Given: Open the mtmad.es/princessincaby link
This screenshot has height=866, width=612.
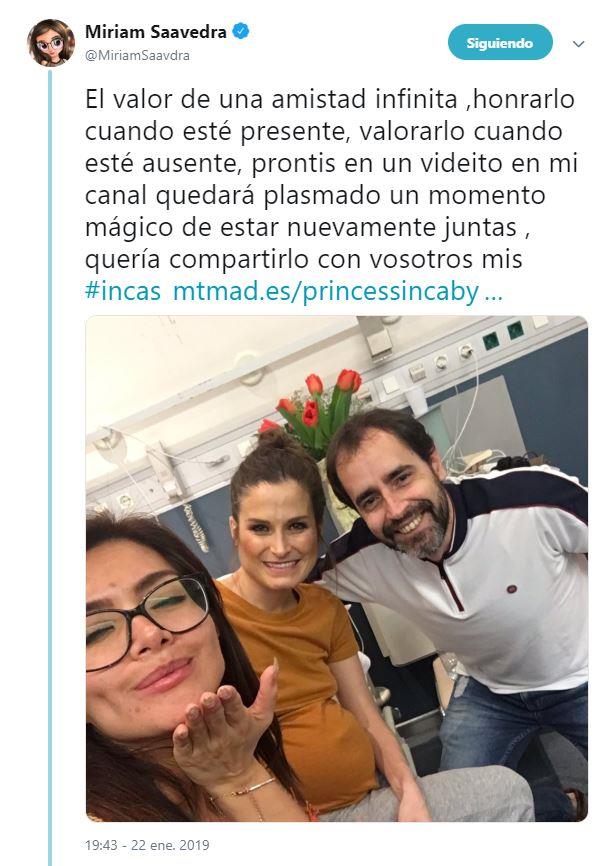Looking at the screenshot, I should [x=325, y=293].
